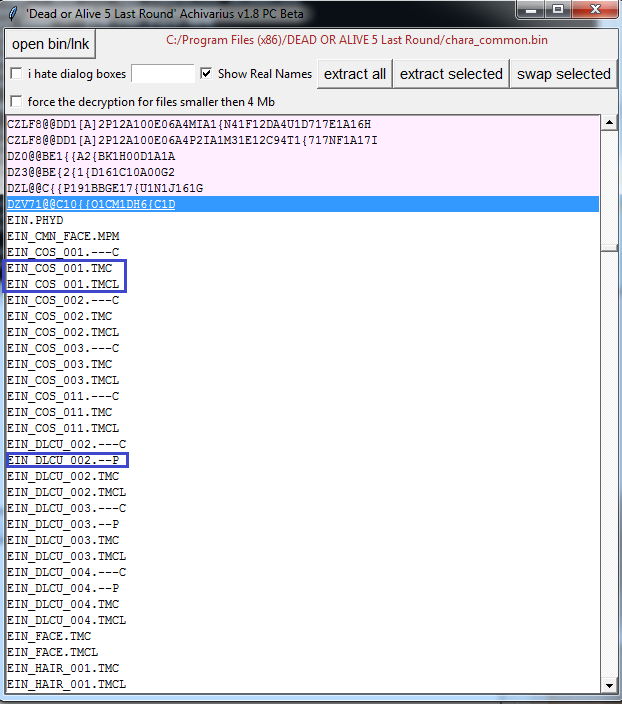Select EIN_FACE.TMCL file
The image size is (622, 704).
click(x=303, y=652)
